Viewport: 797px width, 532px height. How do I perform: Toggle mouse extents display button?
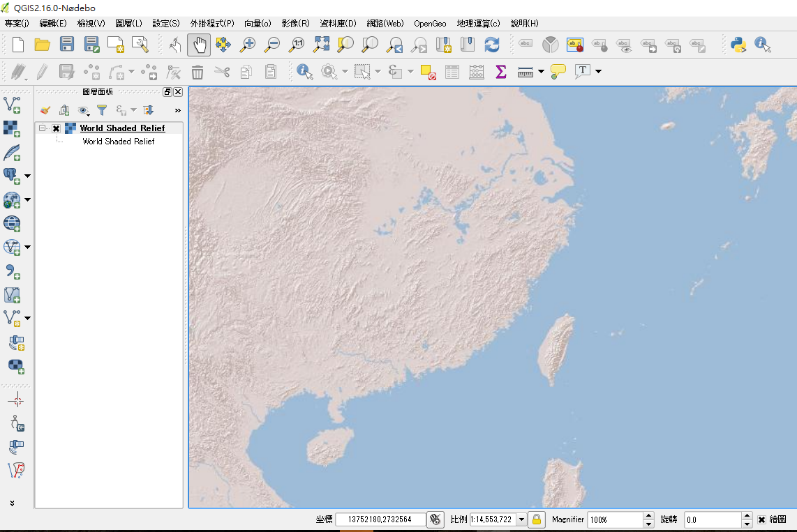click(x=435, y=519)
